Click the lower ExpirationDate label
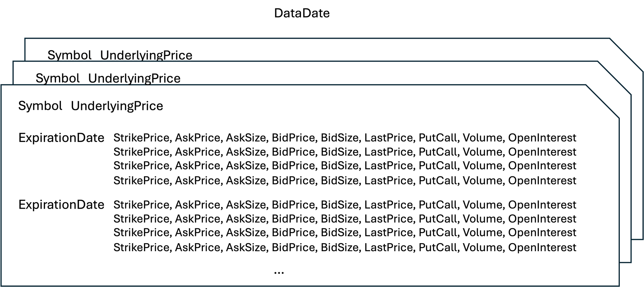This screenshot has height=287, width=644. pyautogui.click(x=61, y=205)
